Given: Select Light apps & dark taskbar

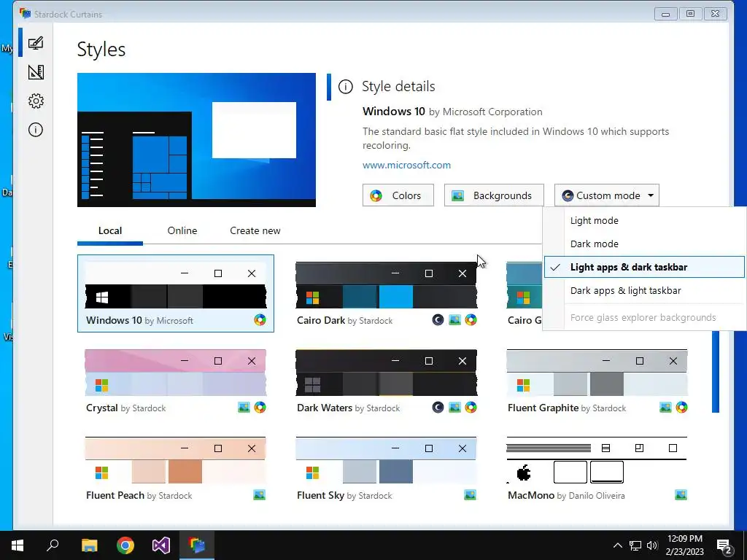Looking at the screenshot, I should pos(644,267).
